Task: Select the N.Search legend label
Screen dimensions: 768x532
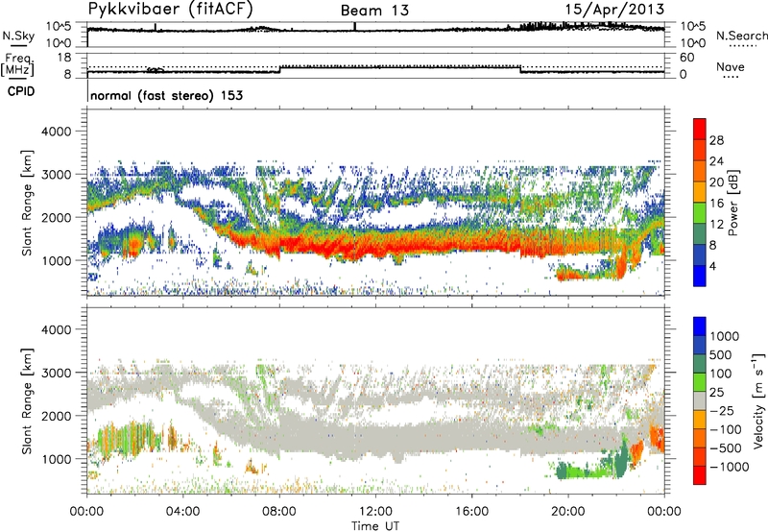Action: pyautogui.click(x=742, y=36)
